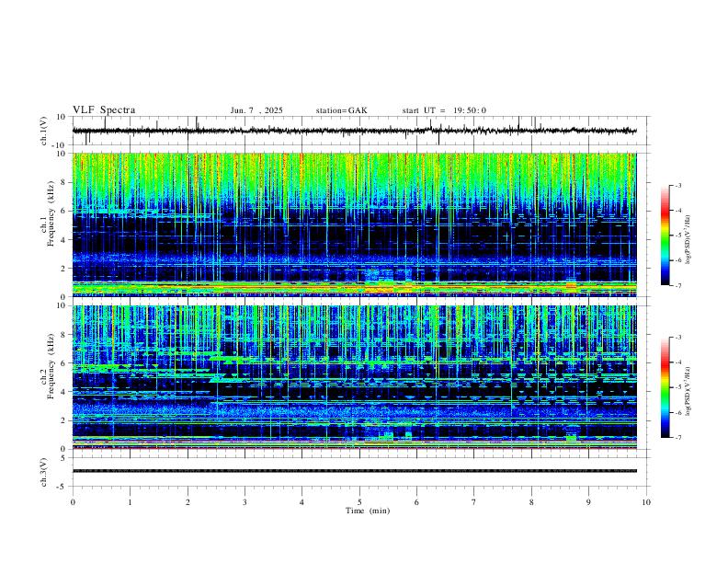Click the 'Time (min)' x-axis label

[x=368, y=511]
